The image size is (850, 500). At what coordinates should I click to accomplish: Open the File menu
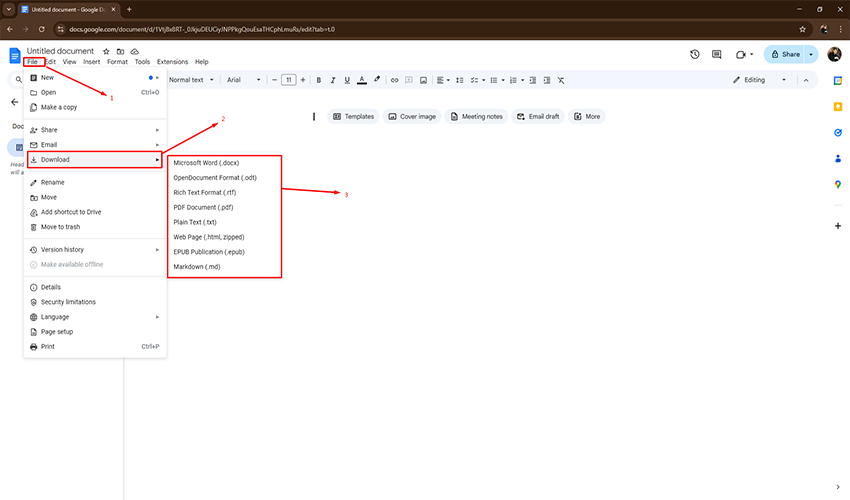click(x=33, y=62)
